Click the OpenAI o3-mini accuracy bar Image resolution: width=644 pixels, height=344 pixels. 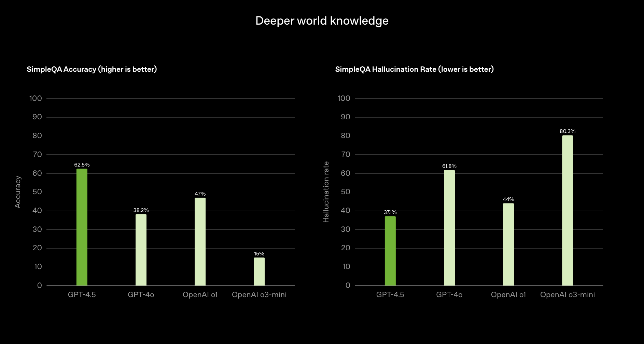click(x=259, y=272)
